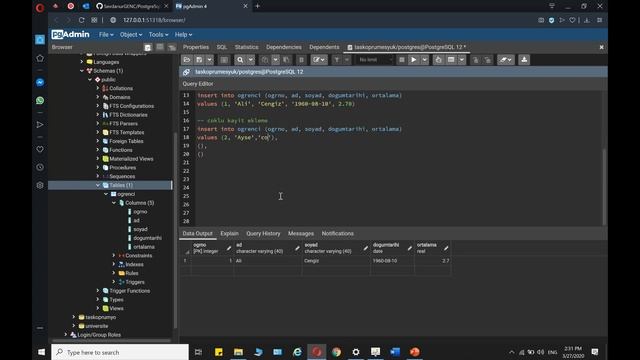This screenshot has height=360, width=640.
Task: Click the 'Cengiz' cell in results grid
Action: click(336, 261)
